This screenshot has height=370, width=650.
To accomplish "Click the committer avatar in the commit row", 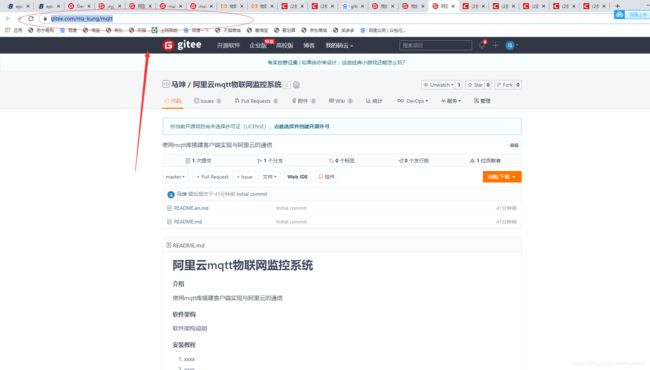I will tap(171, 194).
